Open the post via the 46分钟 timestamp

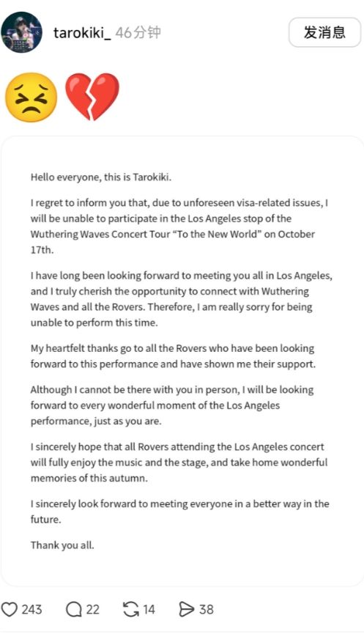pos(138,32)
